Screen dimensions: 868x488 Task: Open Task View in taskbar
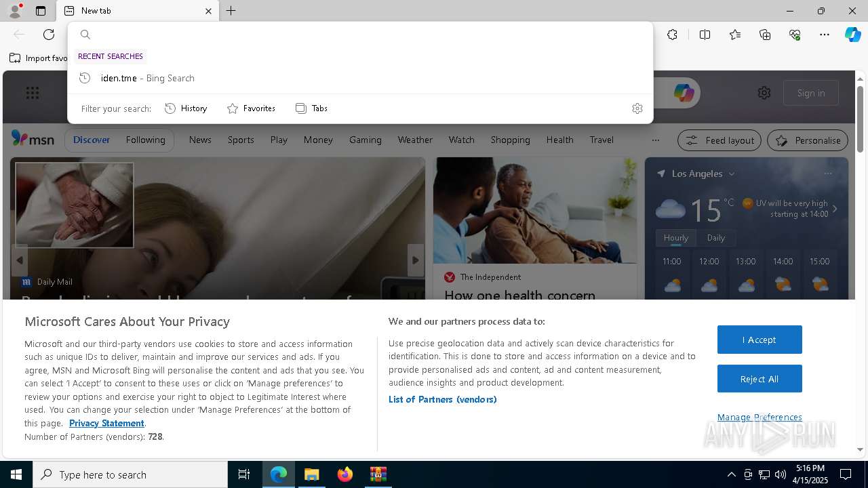244,474
